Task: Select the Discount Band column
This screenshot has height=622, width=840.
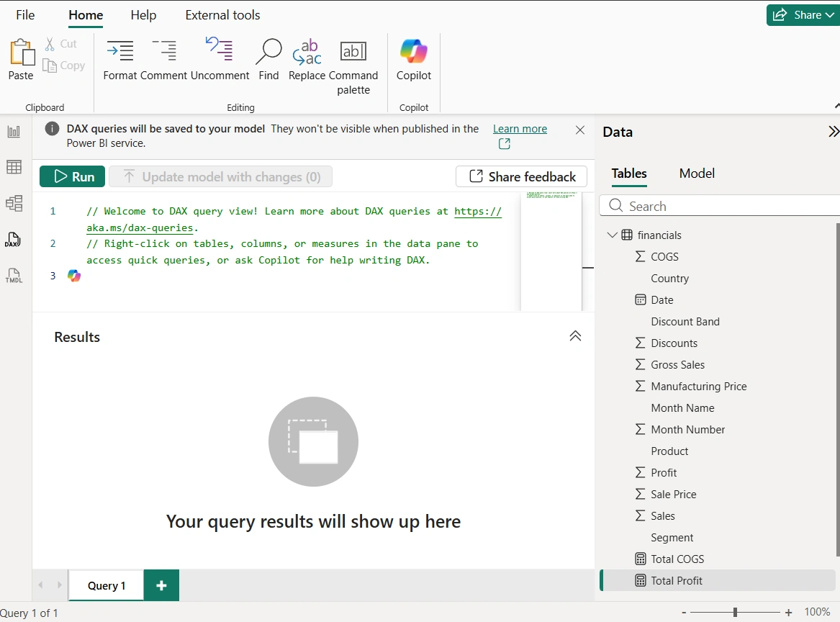Action: tap(685, 322)
